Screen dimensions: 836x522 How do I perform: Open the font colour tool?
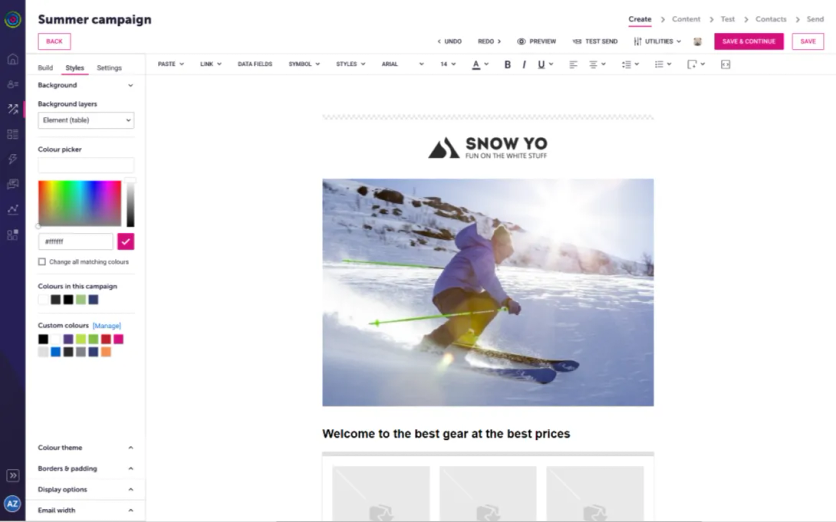point(480,65)
